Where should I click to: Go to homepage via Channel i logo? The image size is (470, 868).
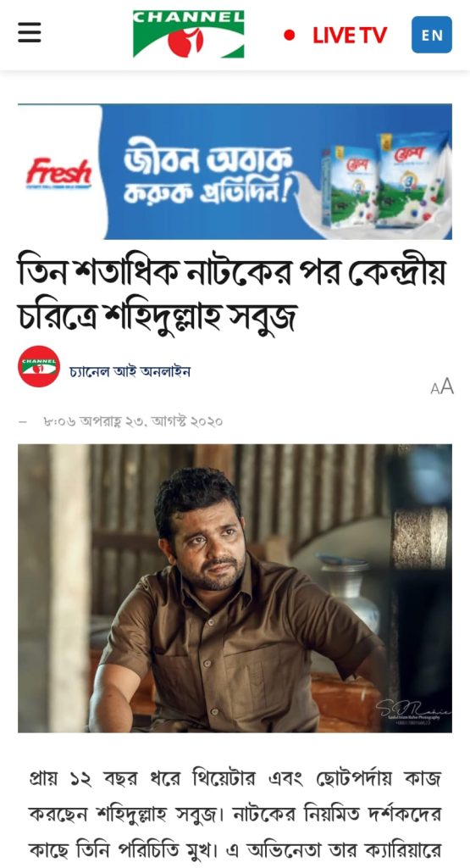(x=189, y=34)
